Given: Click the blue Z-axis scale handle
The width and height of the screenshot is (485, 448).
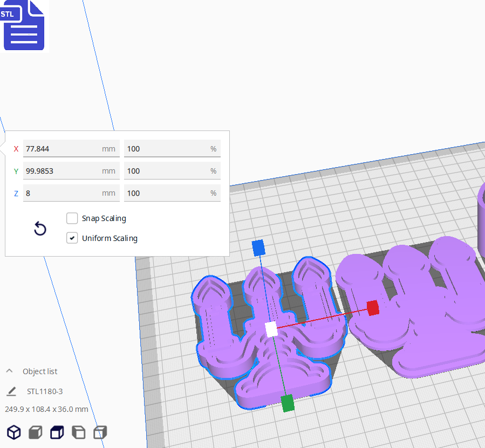Looking at the screenshot, I should [258, 247].
